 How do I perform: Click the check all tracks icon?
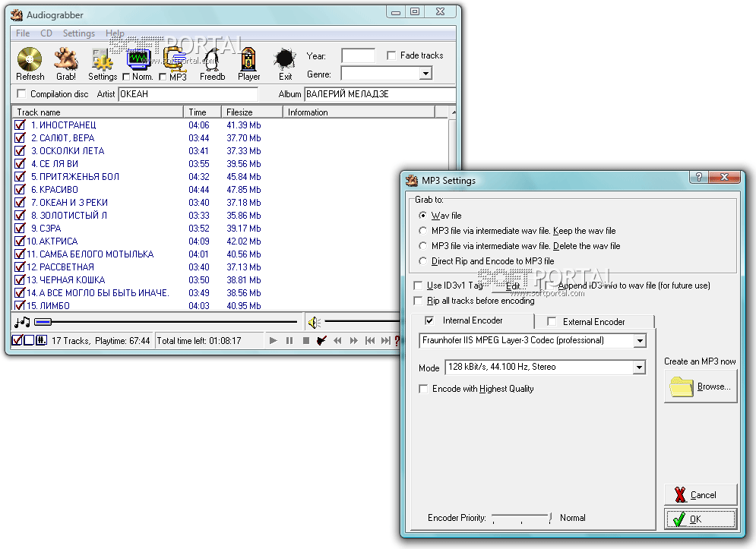[x=17, y=340]
